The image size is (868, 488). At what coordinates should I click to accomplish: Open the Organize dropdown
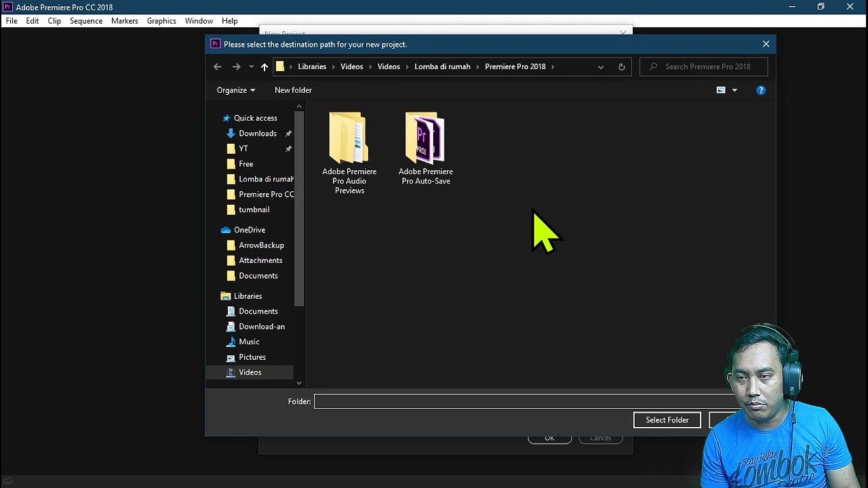236,90
